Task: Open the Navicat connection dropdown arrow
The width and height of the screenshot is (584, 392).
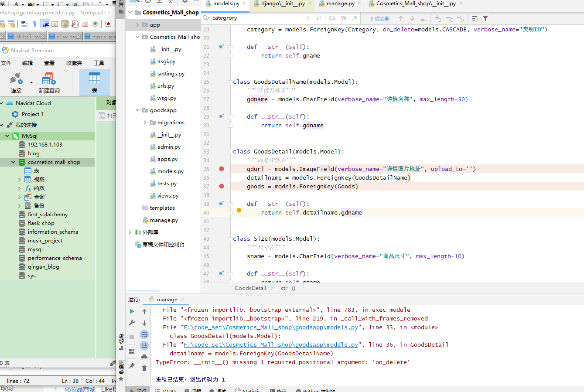Action: click(x=31, y=82)
